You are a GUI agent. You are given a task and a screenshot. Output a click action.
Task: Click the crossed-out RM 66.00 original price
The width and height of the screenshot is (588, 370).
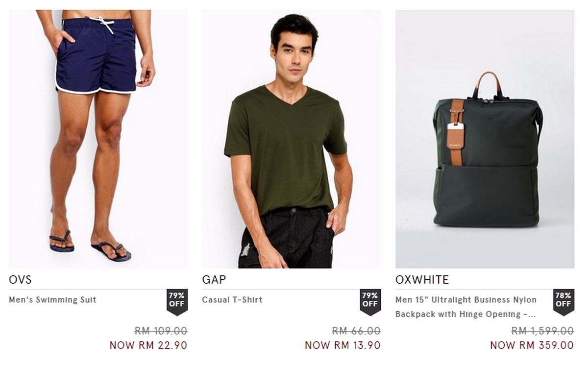tap(356, 331)
